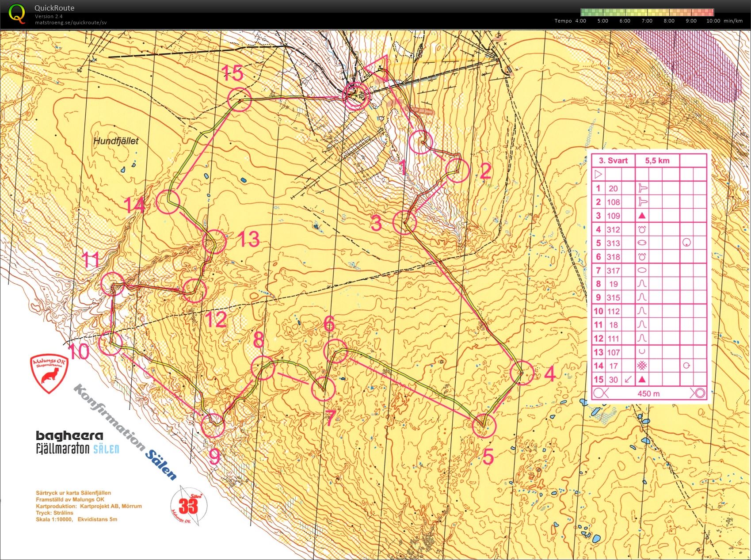The image size is (751, 560).
Task: Click the finish double circle on map
Action: point(355,96)
